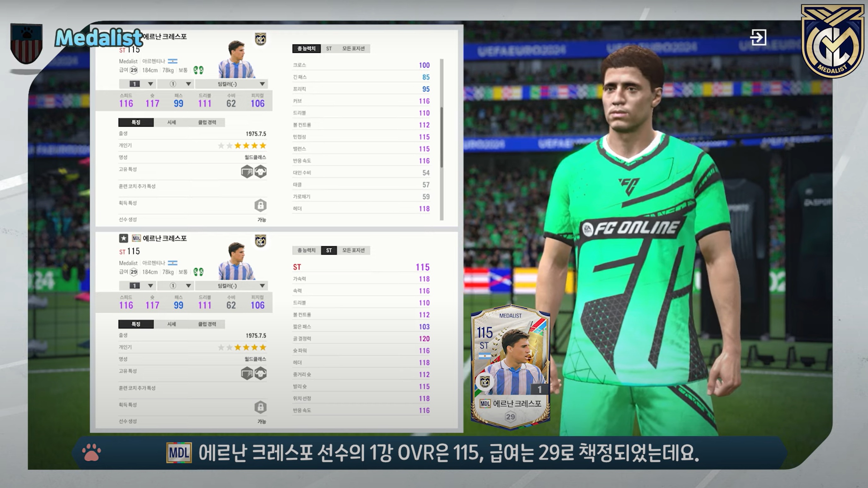This screenshot has height=488, width=868.
Task: Click the exit icon at top right
Action: tap(758, 37)
